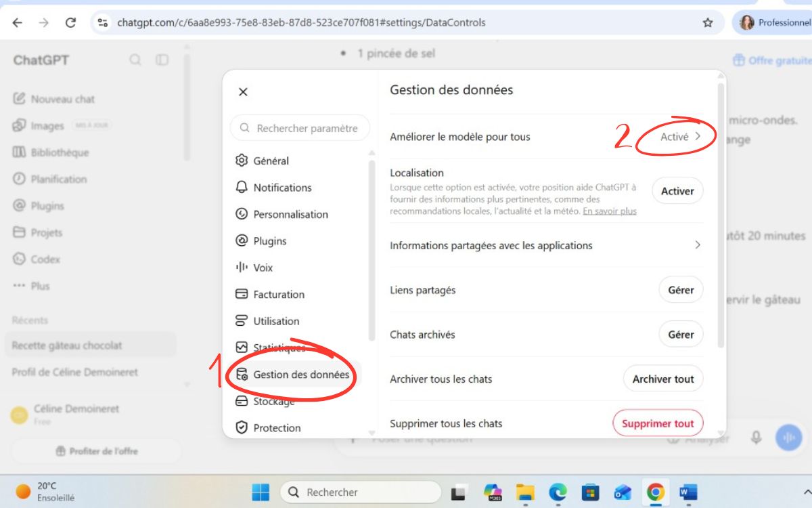Click the site information icon in address bar
Viewport: 812px width, 508px height.
point(103,22)
